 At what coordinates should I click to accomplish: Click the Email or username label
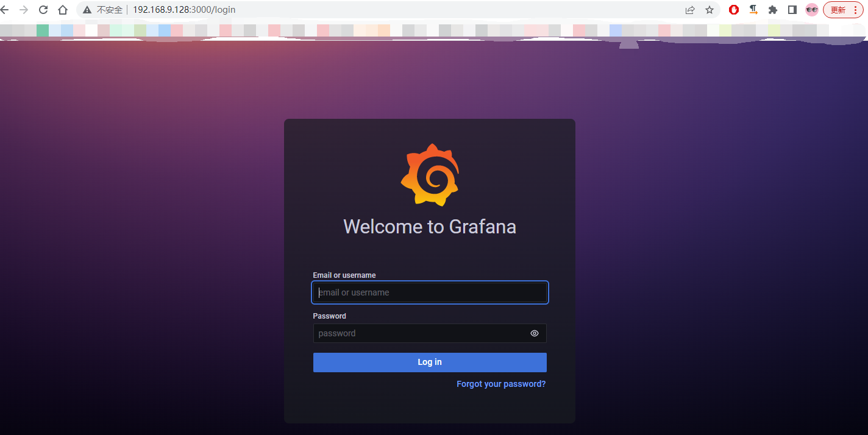click(344, 275)
